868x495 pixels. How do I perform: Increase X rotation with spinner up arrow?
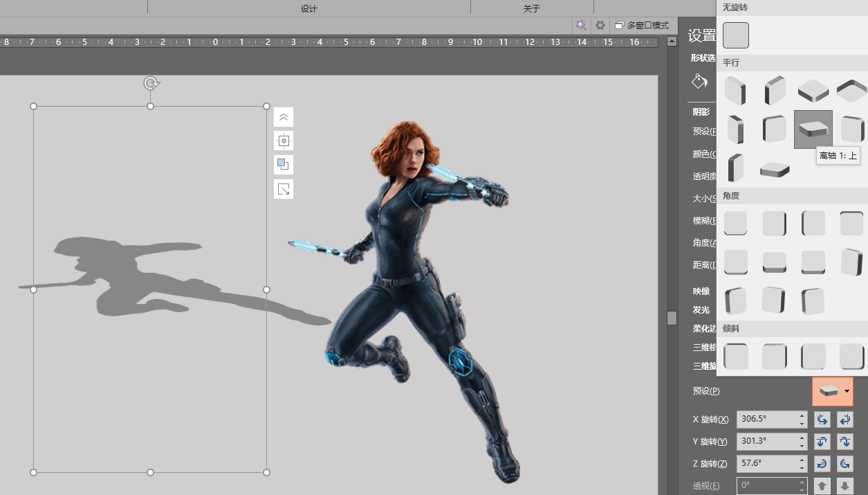[802, 415]
